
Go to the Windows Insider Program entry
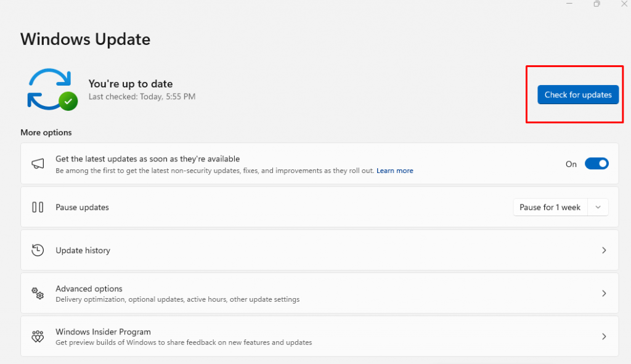[x=103, y=332]
